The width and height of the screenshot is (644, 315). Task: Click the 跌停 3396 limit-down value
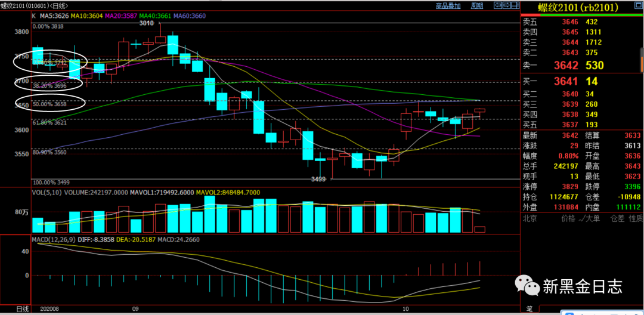(x=633, y=187)
